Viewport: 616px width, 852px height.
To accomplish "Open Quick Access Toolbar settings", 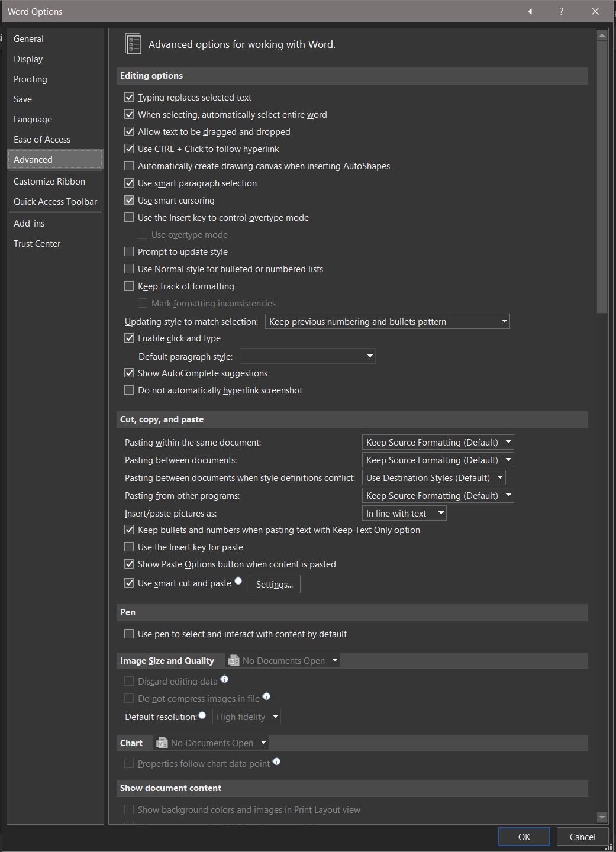I will (x=55, y=201).
